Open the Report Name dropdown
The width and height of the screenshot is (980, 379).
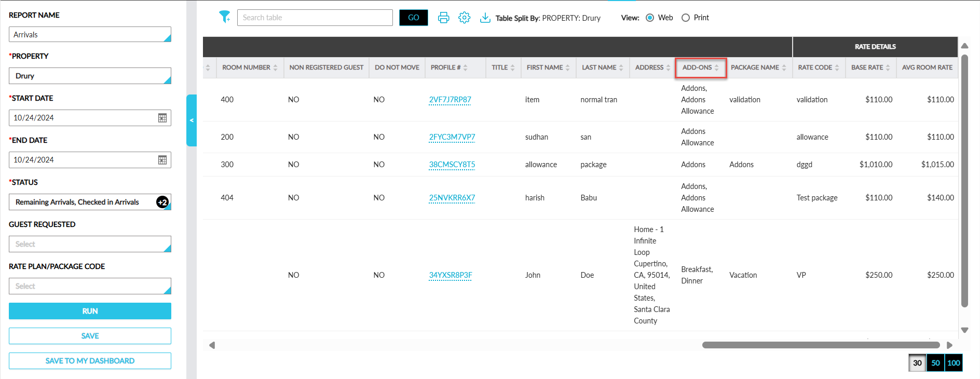[90, 35]
